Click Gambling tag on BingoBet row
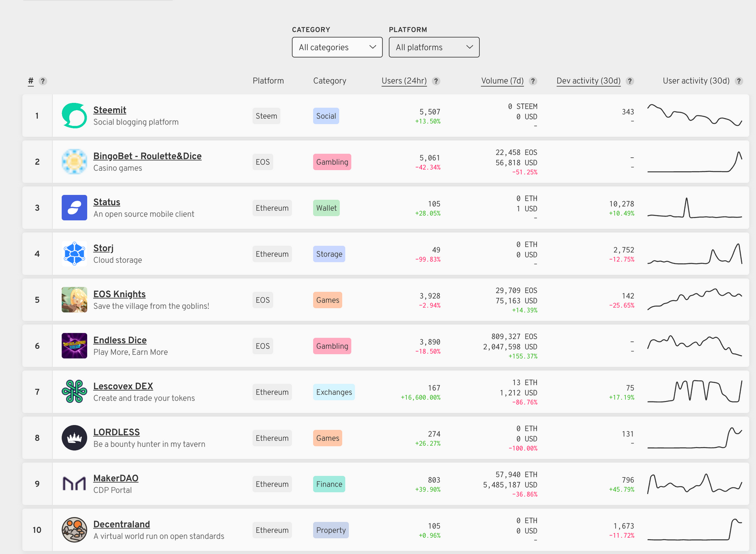Screen dimensions: 756x554 (332, 162)
